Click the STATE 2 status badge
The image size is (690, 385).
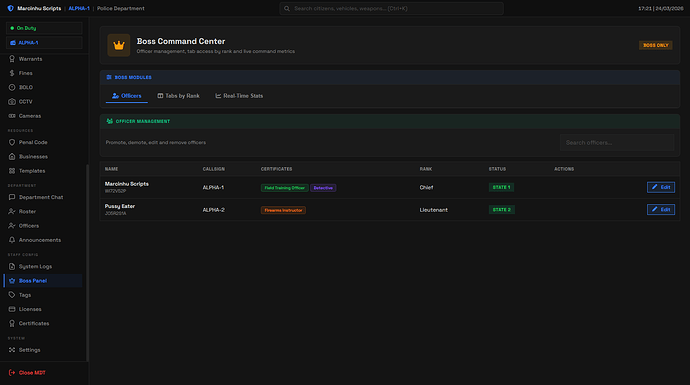click(x=502, y=210)
